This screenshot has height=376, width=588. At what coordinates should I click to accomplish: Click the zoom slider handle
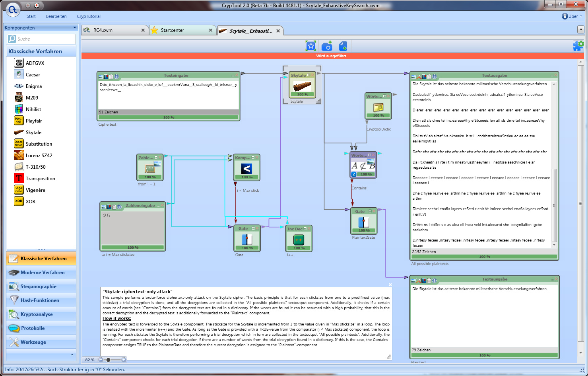[108, 360]
